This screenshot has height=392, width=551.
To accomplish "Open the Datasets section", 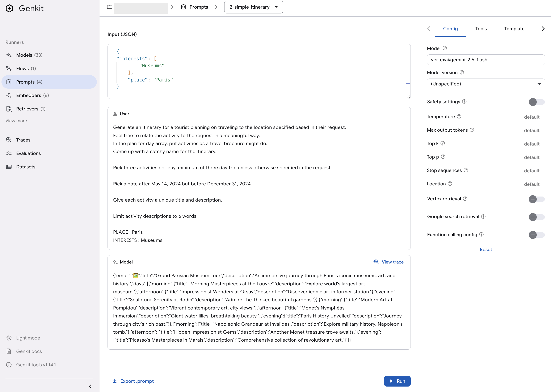I will 26,167.
